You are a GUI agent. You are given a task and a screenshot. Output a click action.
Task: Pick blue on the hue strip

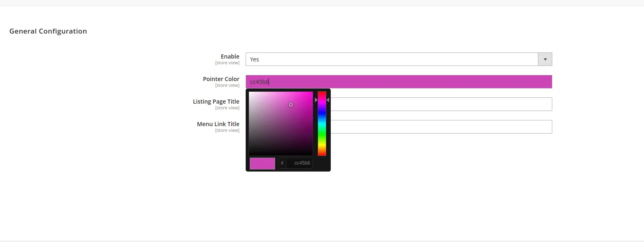pyautogui.click(x=322, y=113)
